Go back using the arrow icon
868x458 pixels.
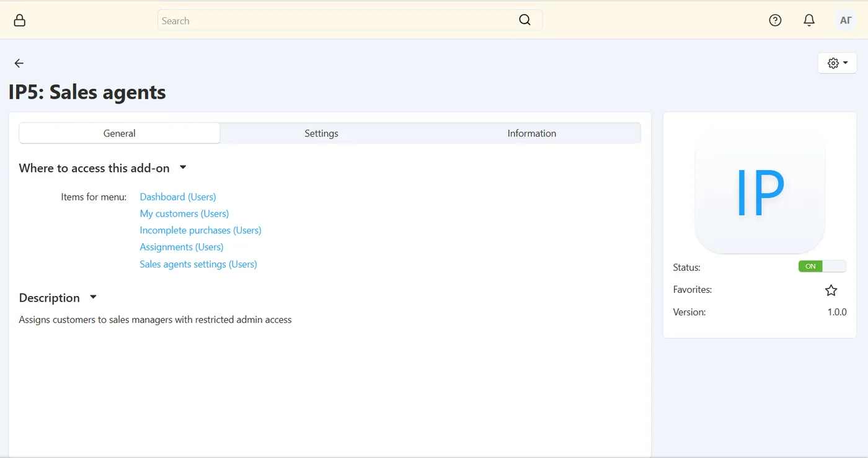click(19, 63)
